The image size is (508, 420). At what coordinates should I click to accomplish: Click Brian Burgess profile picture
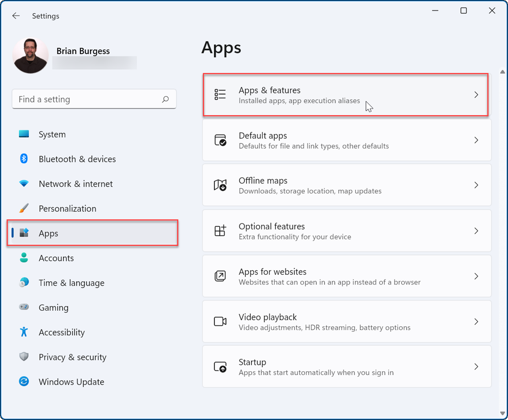point(30,55)
